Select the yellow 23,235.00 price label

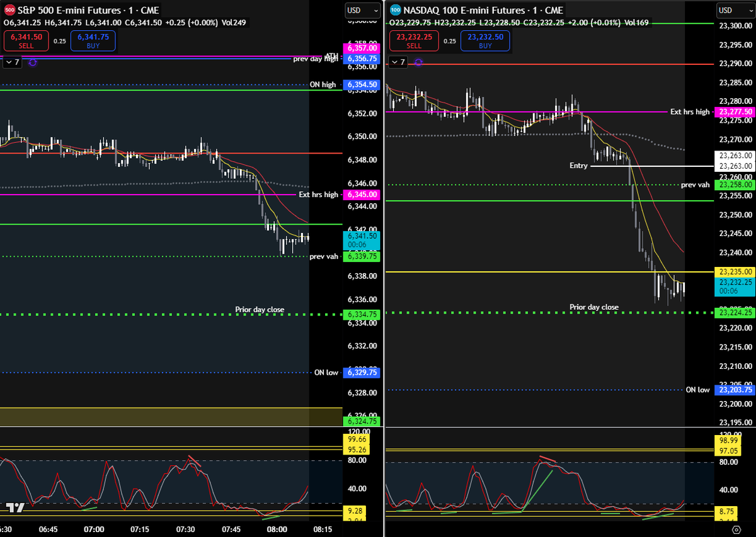735,271
